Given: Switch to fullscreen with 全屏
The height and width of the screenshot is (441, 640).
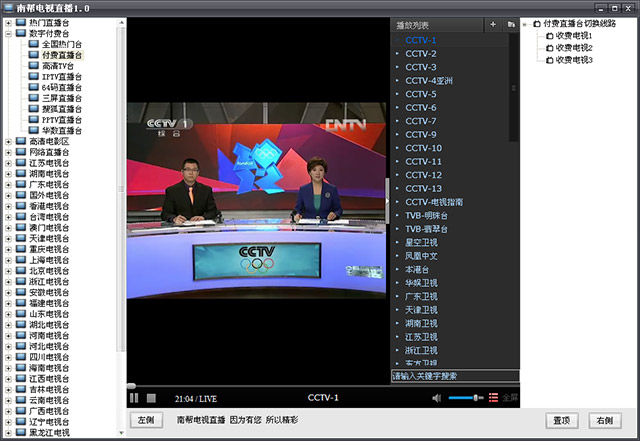Looking at the screenshot, I should tap(510, 398).
